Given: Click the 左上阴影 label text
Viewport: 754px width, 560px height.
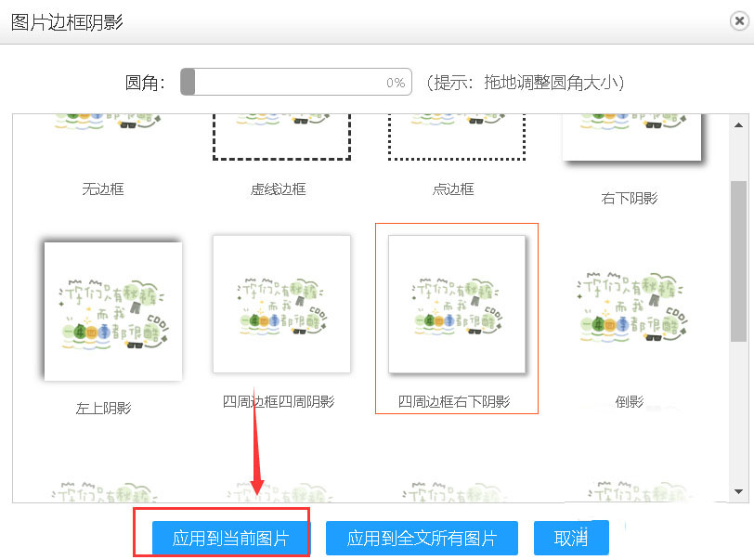Looking at the screenshot, I should [103, 409].
